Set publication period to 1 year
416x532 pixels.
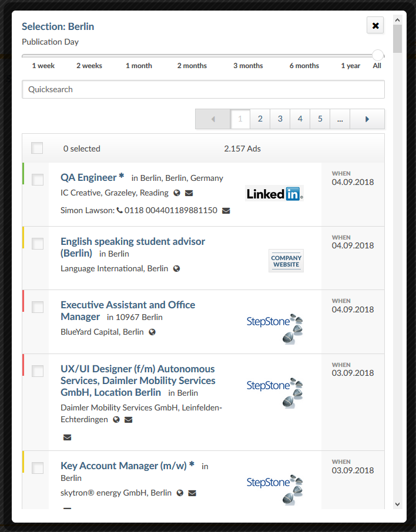click(x=350, y=66)
